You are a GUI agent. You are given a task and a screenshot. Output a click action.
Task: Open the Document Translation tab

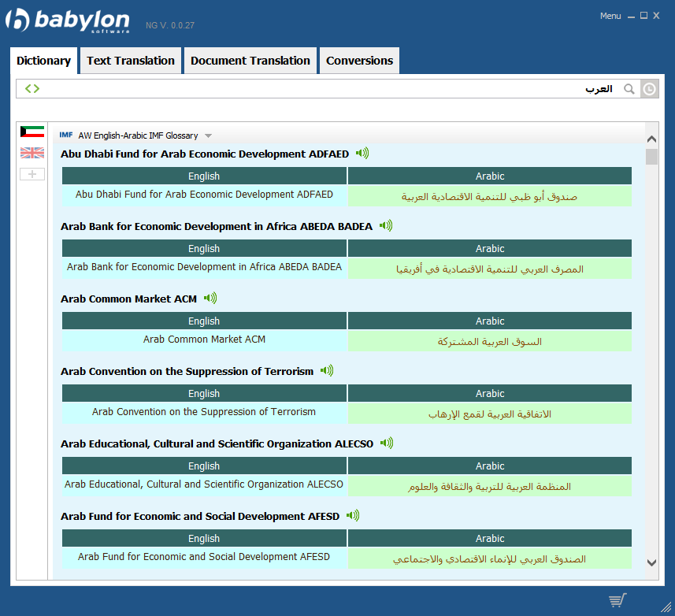point(250,61)
